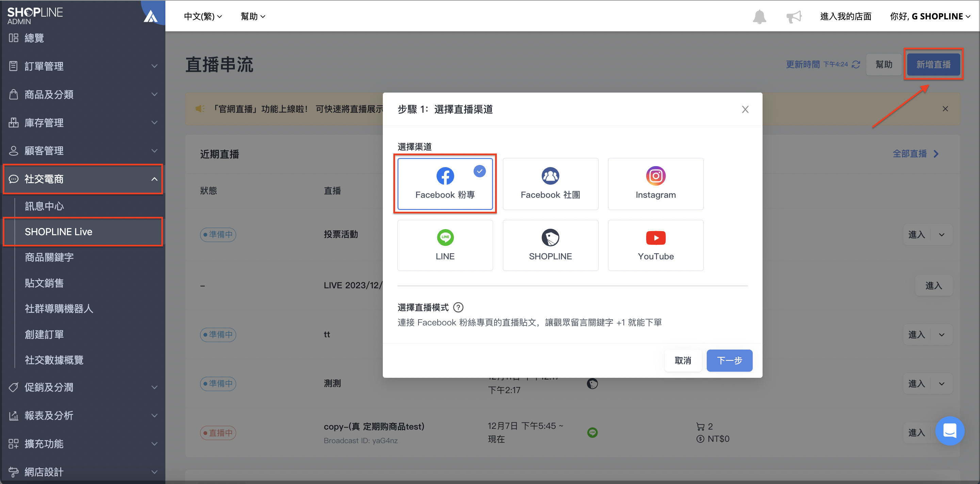
Task: Click 進入 for the 投票活動 broadcast
Action: point(916,235)
